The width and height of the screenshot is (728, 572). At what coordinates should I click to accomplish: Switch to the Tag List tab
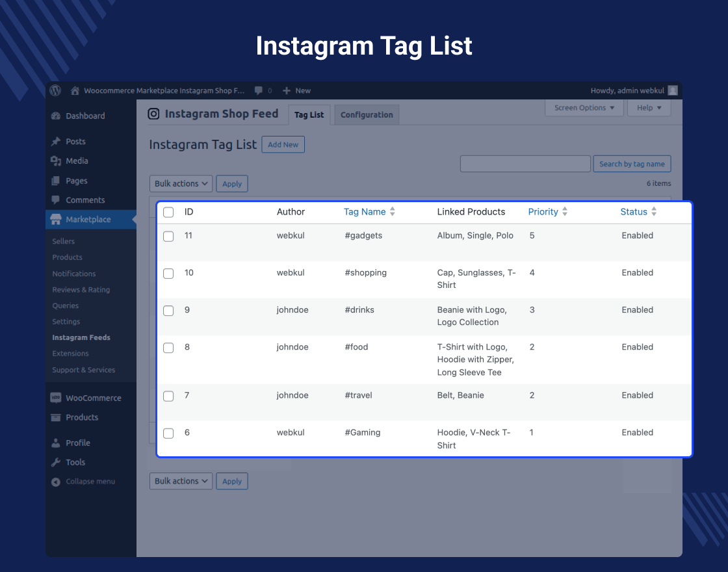click(x=309, y=114)
